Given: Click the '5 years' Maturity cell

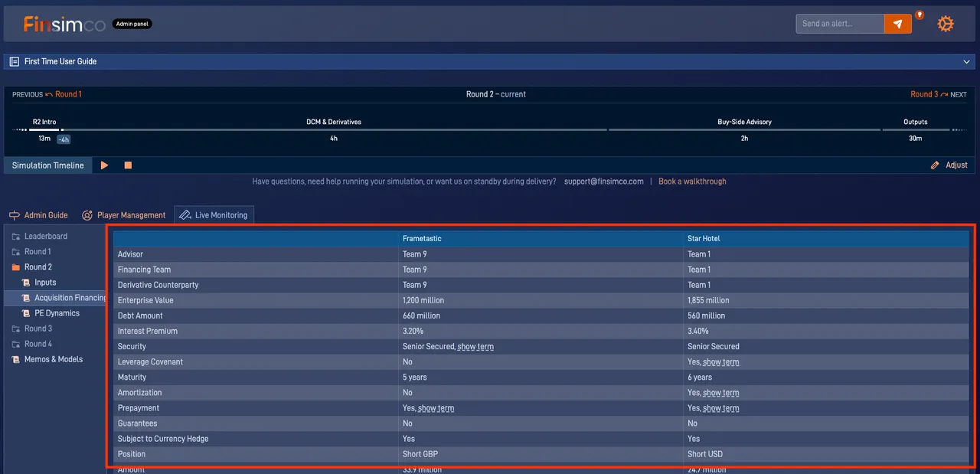Looking at the screenshot, I should pyautogui.click(x=541, y=378).
